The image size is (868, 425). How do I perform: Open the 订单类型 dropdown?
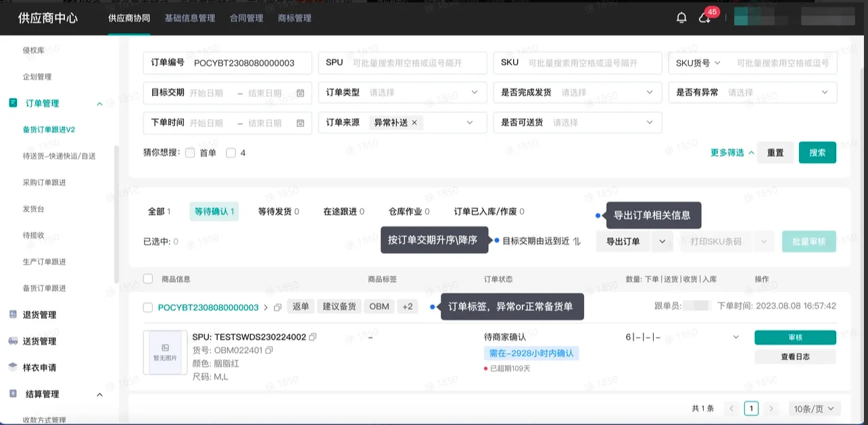402,92
